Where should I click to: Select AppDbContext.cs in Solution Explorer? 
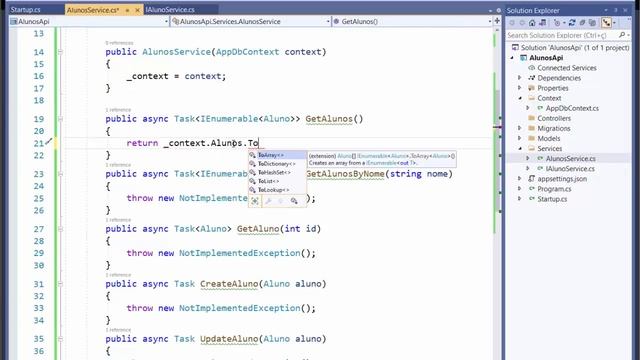[x=572, y=108]
